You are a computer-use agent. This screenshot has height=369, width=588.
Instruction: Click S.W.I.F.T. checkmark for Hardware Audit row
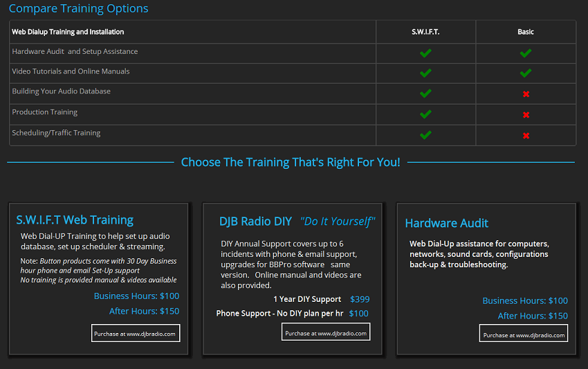coord(425,53)
